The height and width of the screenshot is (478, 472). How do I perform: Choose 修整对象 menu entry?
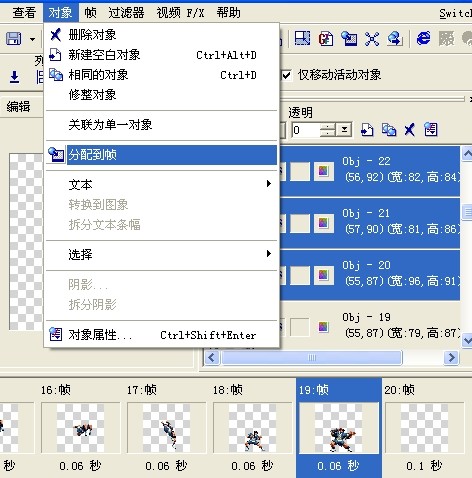coord(161,95)
